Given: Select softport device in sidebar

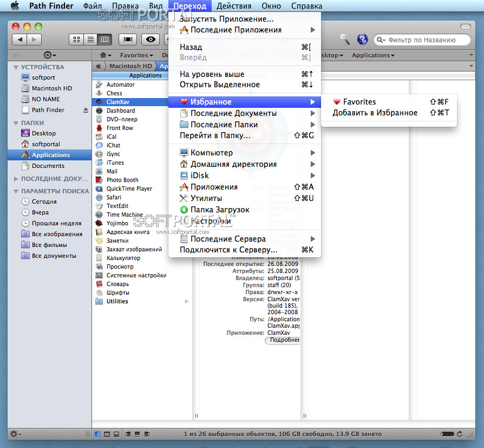Looking at the screenshot, I should (x=50, y=77).
